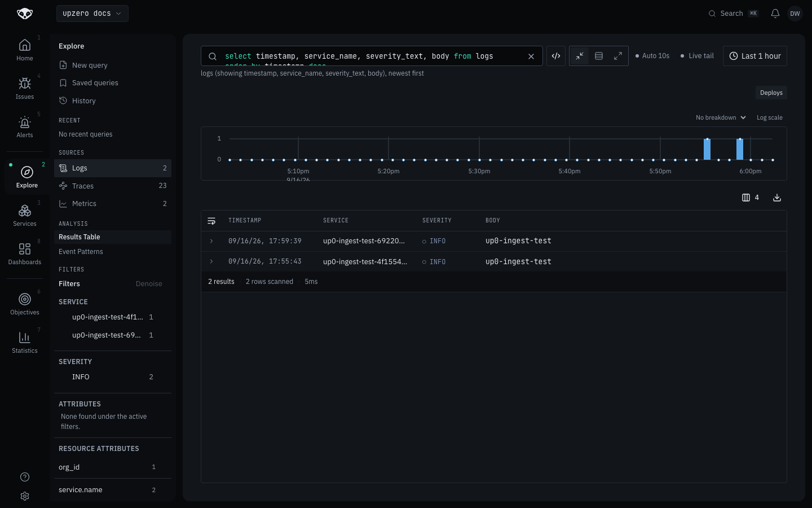Open the Home section in sidebar
812x508 pixels.
click(25, 50)
